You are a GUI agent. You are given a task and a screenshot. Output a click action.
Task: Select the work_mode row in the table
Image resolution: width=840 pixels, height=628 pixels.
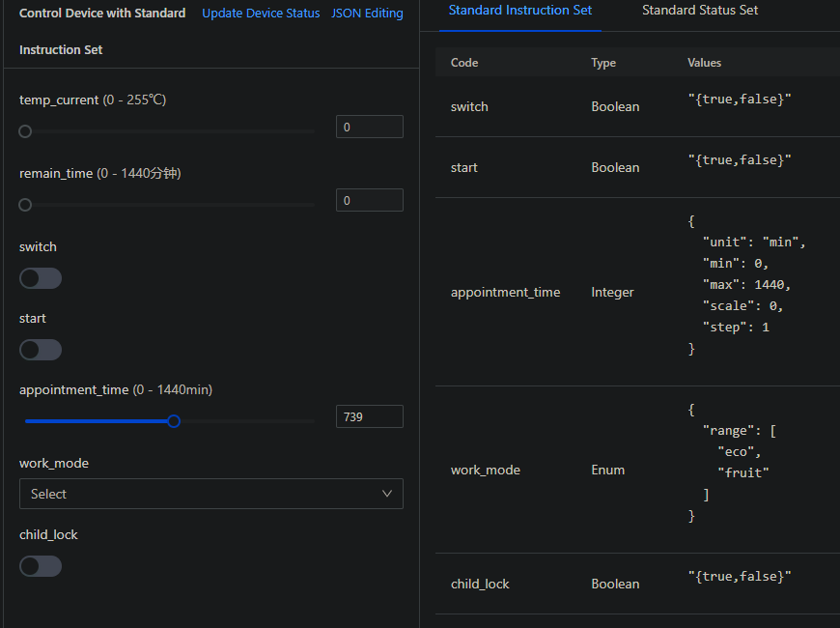[486, 471]
